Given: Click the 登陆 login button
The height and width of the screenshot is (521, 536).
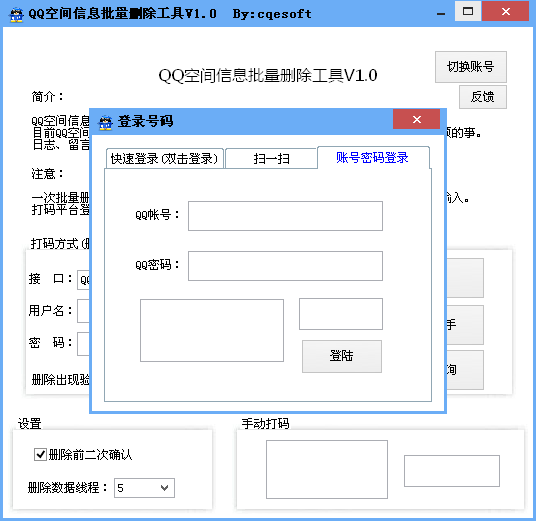Looking at the screenshot, I should tap(342, 356).
